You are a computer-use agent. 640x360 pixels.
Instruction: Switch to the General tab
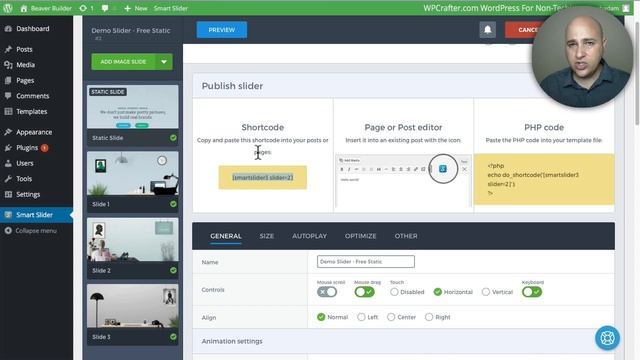(x=226, y=236)
